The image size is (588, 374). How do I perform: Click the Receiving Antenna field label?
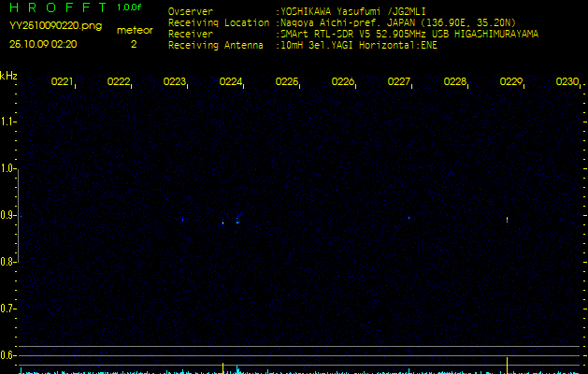[216, 46]
